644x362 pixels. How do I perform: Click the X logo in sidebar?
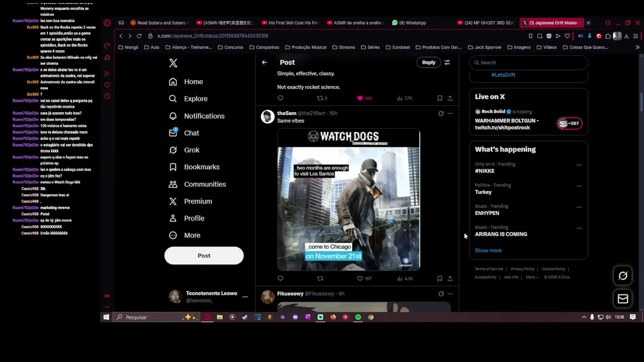[173, 63]
